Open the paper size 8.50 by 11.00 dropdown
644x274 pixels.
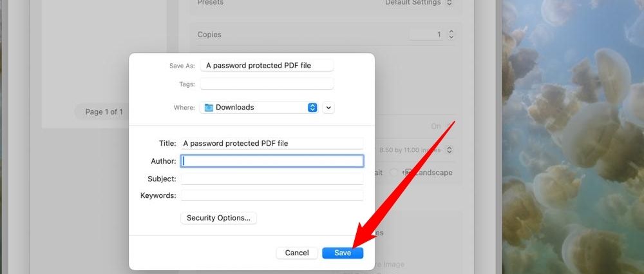415,150
